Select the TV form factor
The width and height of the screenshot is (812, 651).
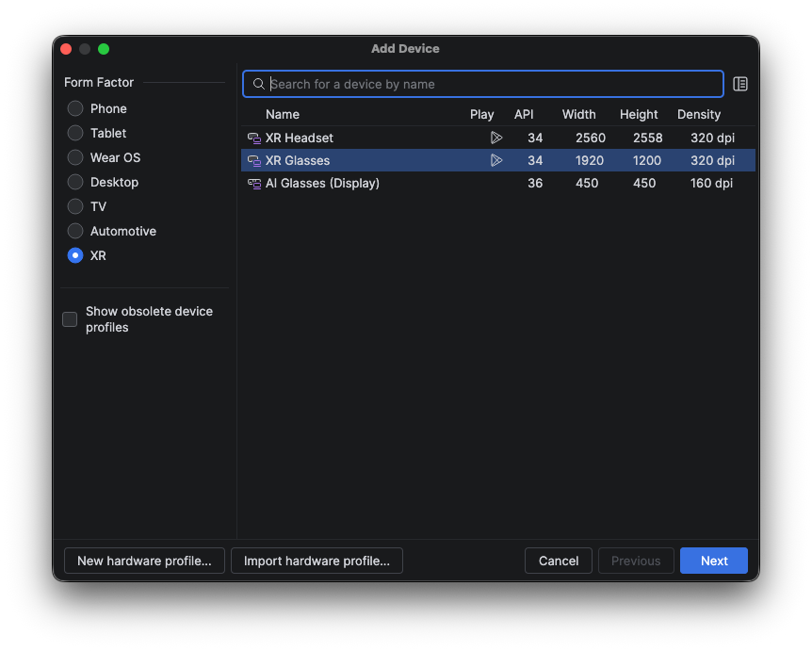point(75,206)
